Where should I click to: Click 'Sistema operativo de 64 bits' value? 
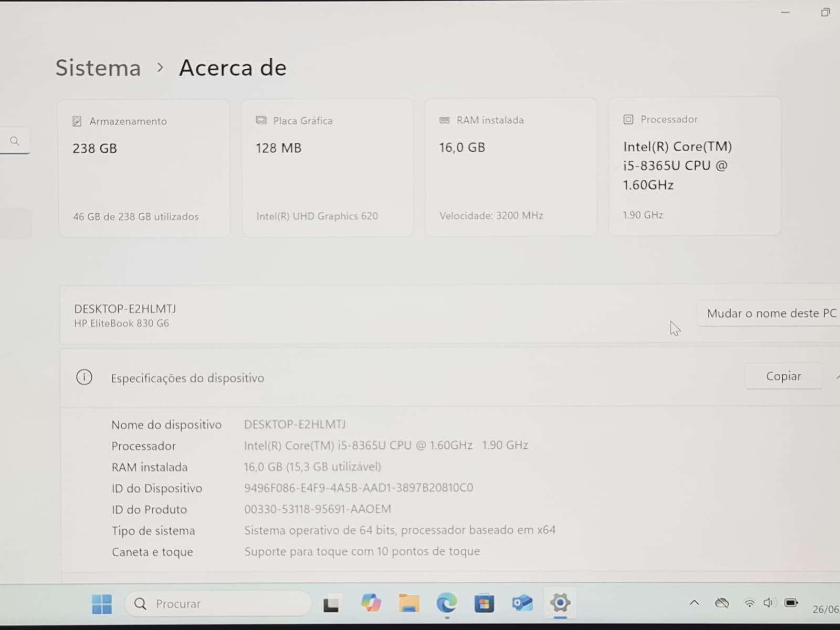(x=400, y=530)
